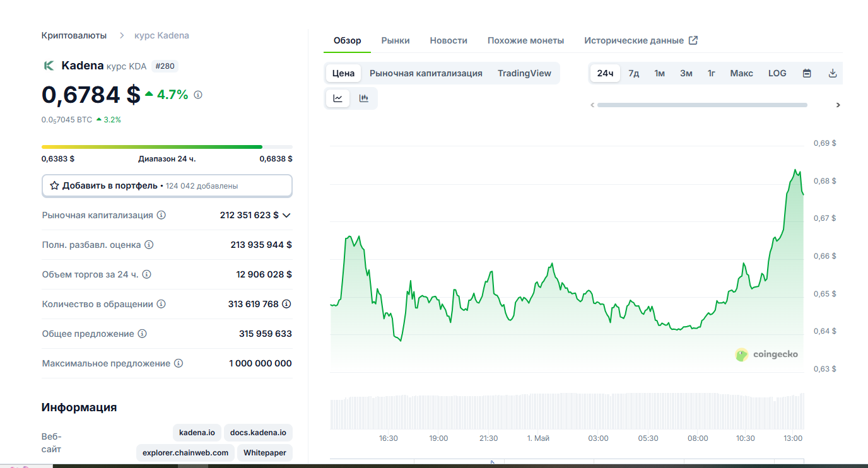This screenshot has height=468, width=868.
Task: Click the 16:30 time axis label
Action: click(388, 438)
